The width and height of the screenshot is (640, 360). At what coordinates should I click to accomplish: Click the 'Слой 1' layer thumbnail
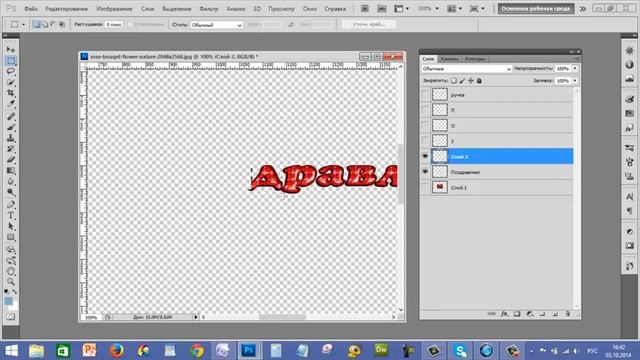(x=440, y=187)
